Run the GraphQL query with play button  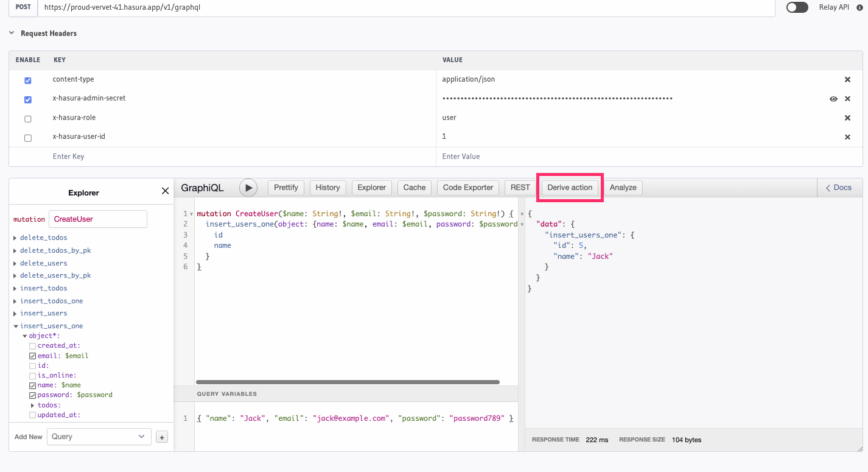tap(248, 188)
